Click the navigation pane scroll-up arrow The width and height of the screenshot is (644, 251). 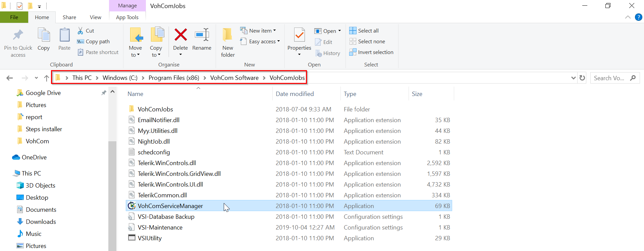coord(112,91)
